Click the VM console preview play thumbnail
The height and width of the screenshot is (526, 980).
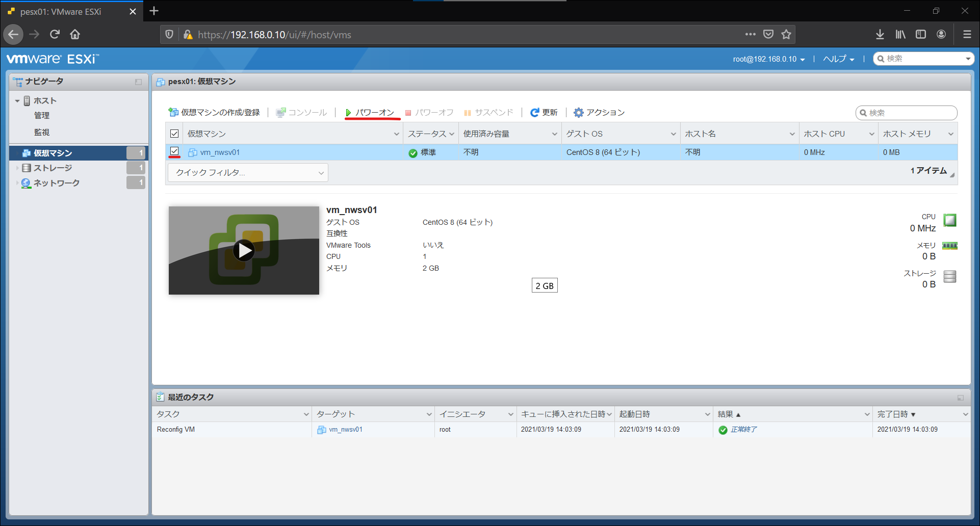244,250
